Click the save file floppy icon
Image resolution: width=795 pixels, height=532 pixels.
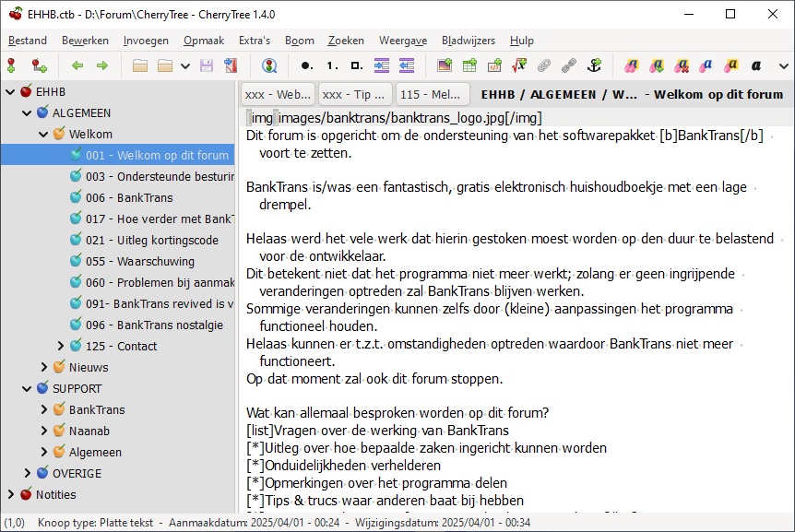(x=207, y=65)
